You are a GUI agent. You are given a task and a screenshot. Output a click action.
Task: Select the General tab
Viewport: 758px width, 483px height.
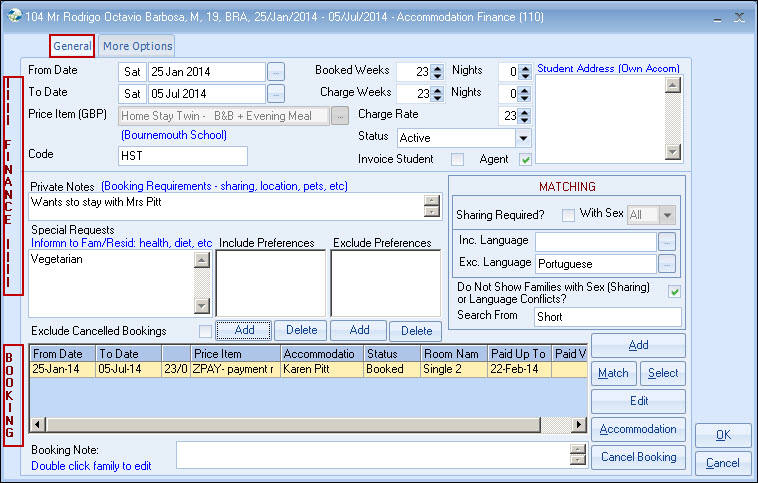point(72,46)
